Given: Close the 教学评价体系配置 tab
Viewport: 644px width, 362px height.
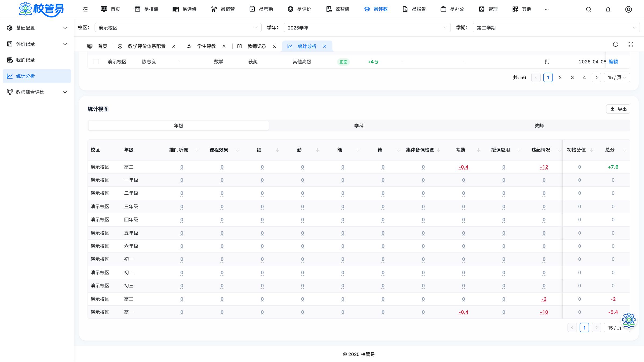Looking at the screenshot, I should pyautogui.click(x=174, y=46).
